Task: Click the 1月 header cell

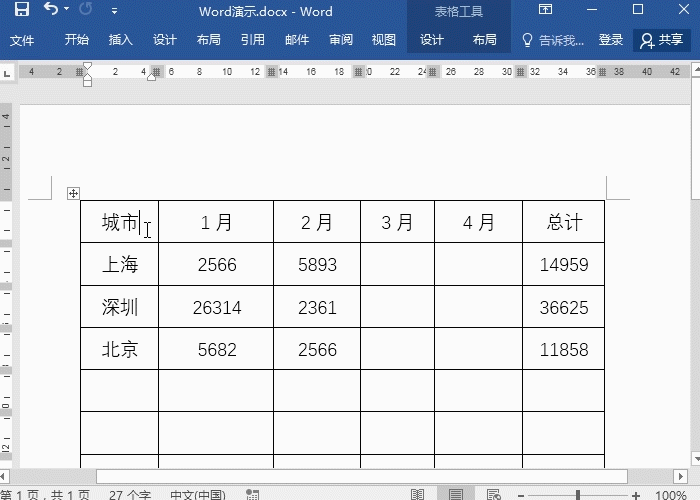Action: [x=216, y=222]
